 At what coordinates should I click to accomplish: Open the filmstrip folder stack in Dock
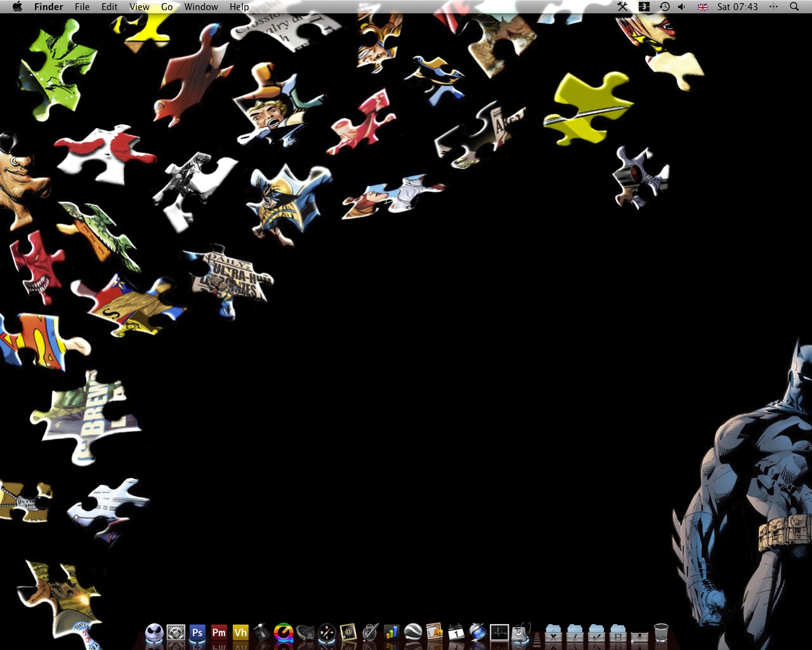click(618, 633)
